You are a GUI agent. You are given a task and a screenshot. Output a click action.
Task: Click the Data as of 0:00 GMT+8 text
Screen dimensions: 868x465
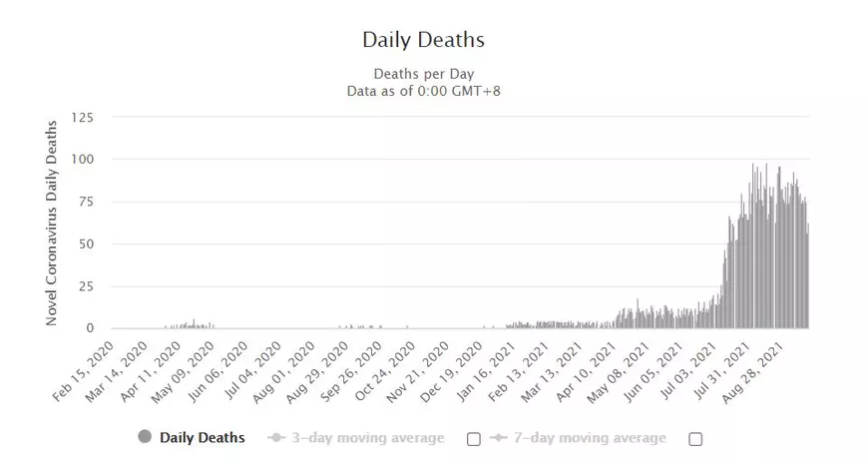tap(423, 91)
